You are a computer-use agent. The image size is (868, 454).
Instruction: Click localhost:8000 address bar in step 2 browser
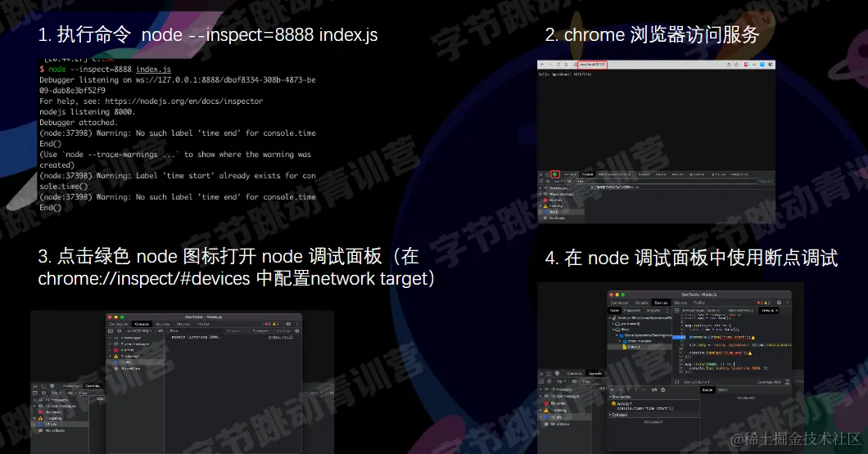coord(592,65)
